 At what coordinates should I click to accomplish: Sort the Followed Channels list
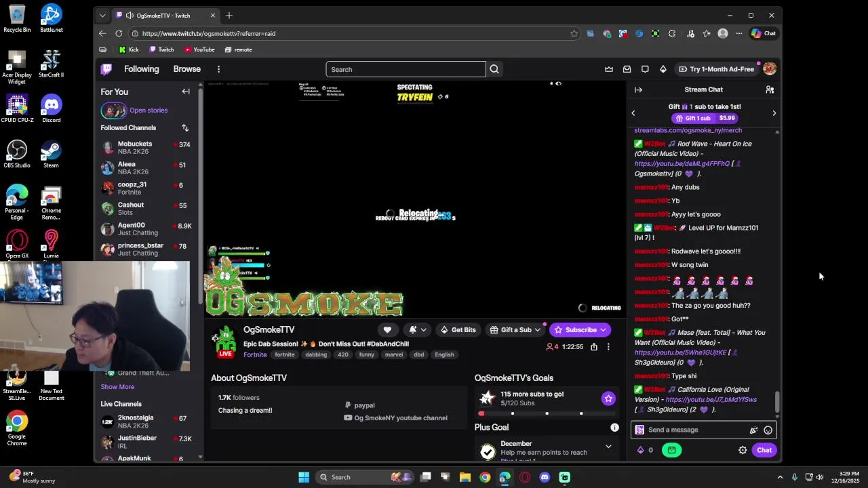click(185, 127)
